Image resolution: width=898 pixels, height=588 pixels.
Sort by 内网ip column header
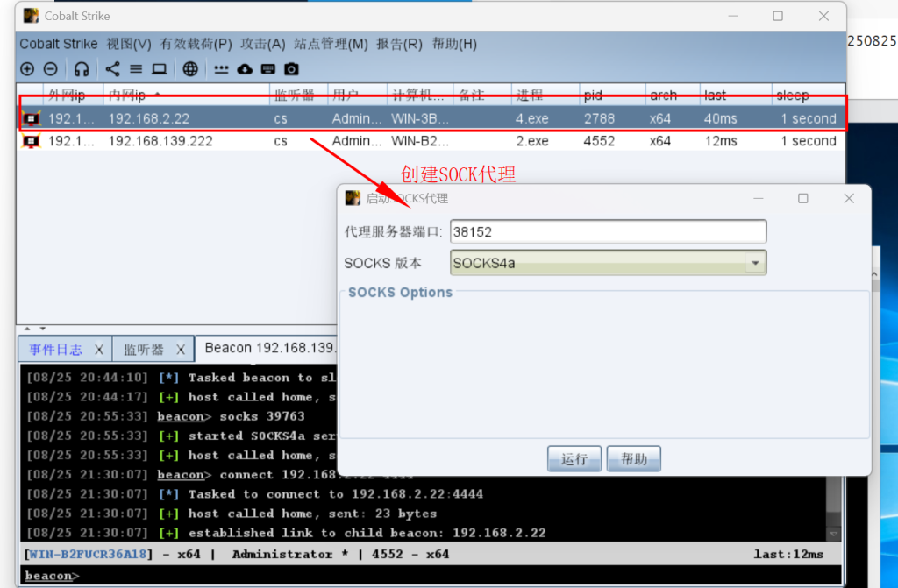click(x=186, y=95)
